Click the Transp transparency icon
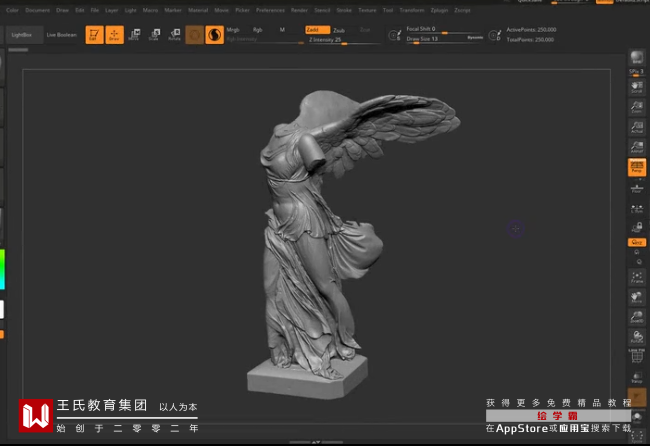650x446 pixels. tap(637, 377)
